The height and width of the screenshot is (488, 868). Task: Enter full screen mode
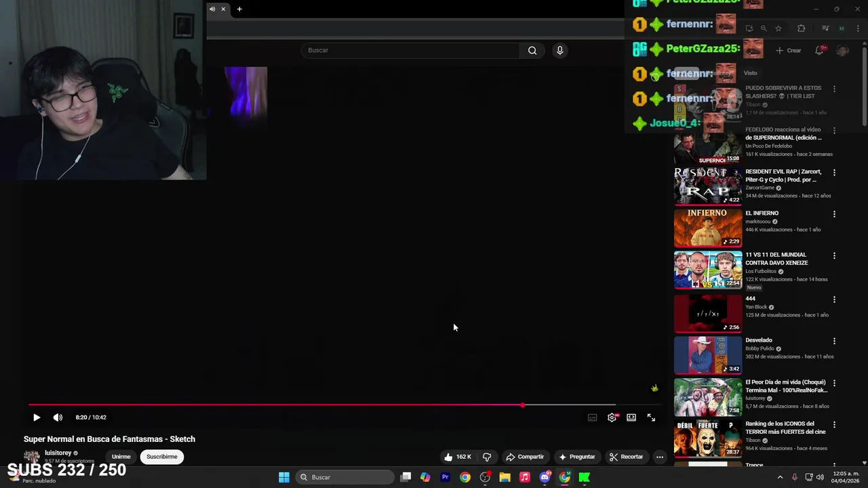pos(651,418)
